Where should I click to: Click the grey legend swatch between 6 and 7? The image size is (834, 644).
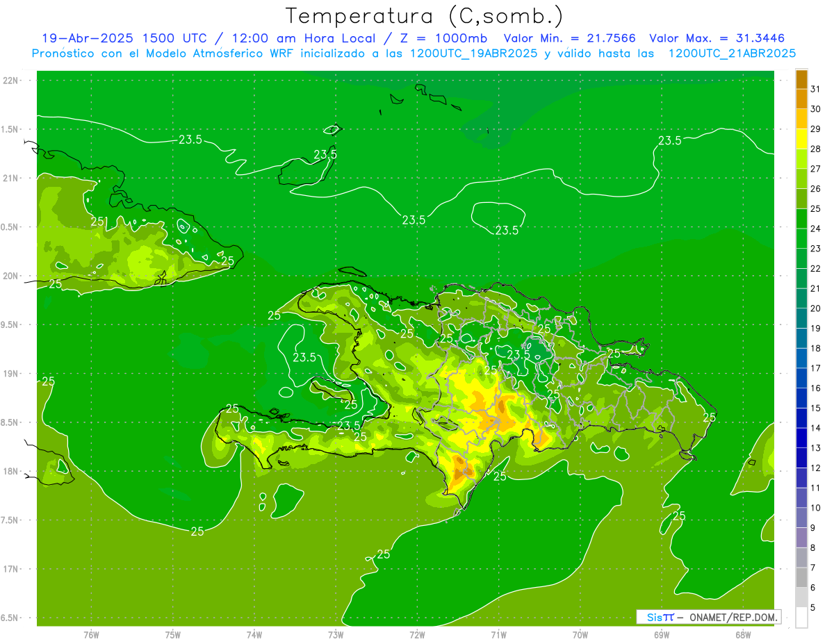point(801,577)
